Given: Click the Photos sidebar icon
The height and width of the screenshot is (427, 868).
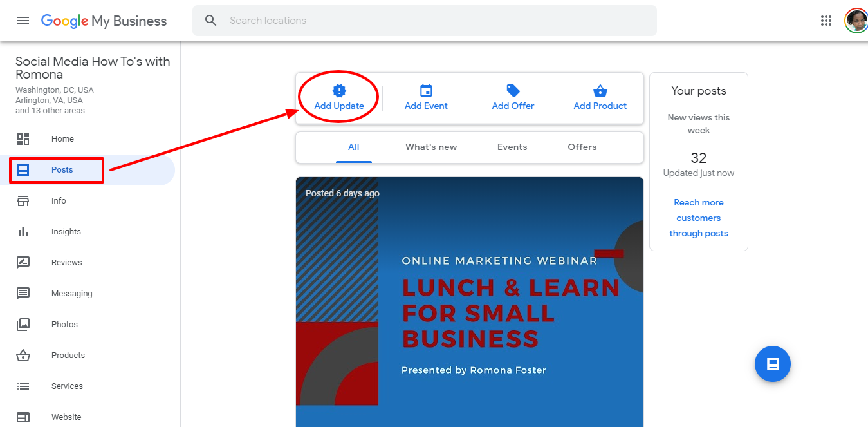Looking at the screenshot, I should [x=23, y=325].
